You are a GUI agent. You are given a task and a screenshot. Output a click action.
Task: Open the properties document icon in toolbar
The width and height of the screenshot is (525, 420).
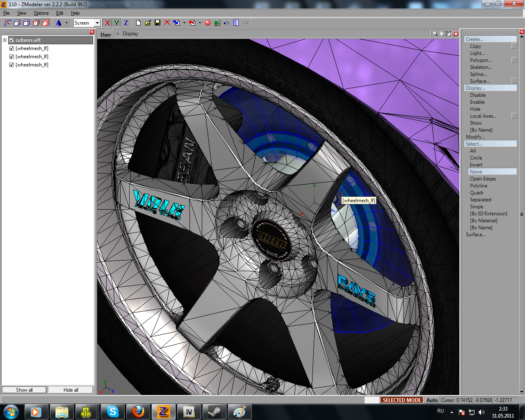[236, 23]
